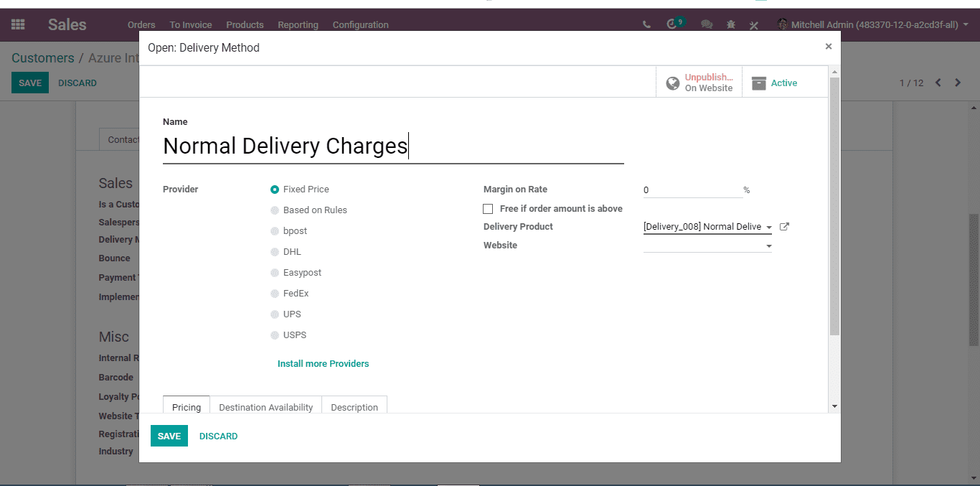The height and width of the screenshot is (486, 980).
Task: Open the Orders menu
Action: [x=141, y=24]
